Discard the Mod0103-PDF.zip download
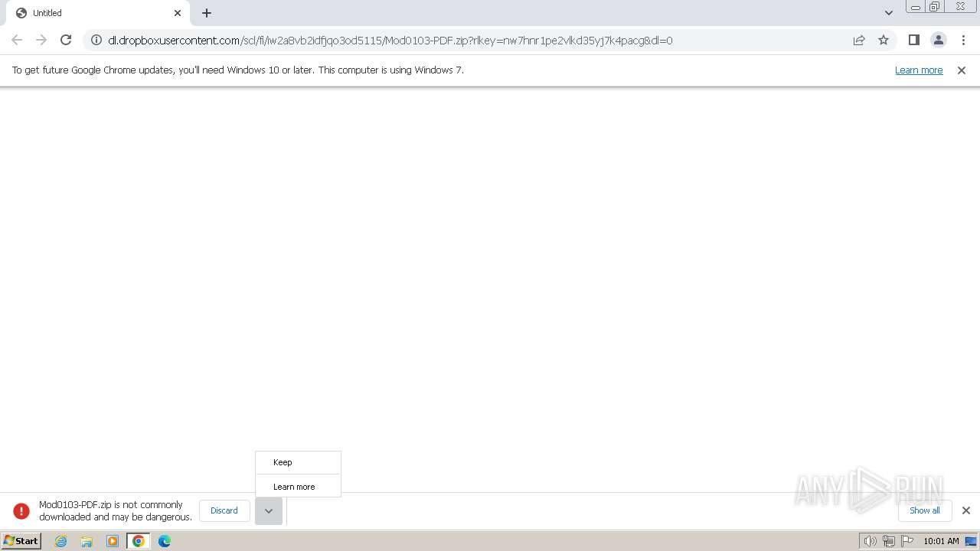This screenshot has height=551, width=980. [x=224, y=510]
